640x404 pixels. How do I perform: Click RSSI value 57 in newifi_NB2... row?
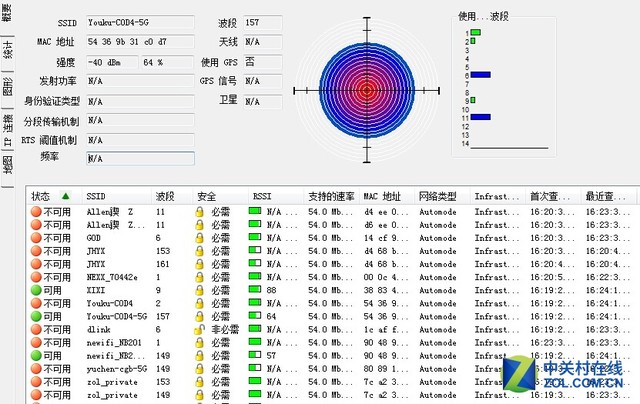click(271, 355)
